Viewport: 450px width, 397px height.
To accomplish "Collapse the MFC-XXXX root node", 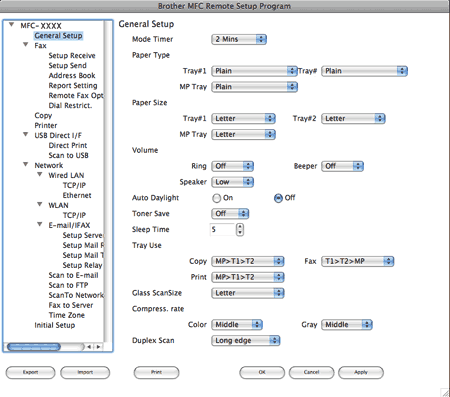I will click(12, 25).
